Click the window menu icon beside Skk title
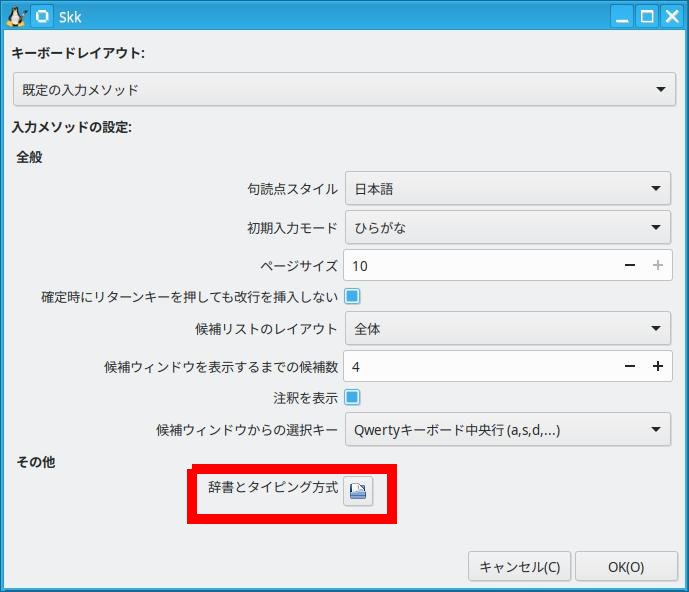689x592 pixels. coord(42,16)
